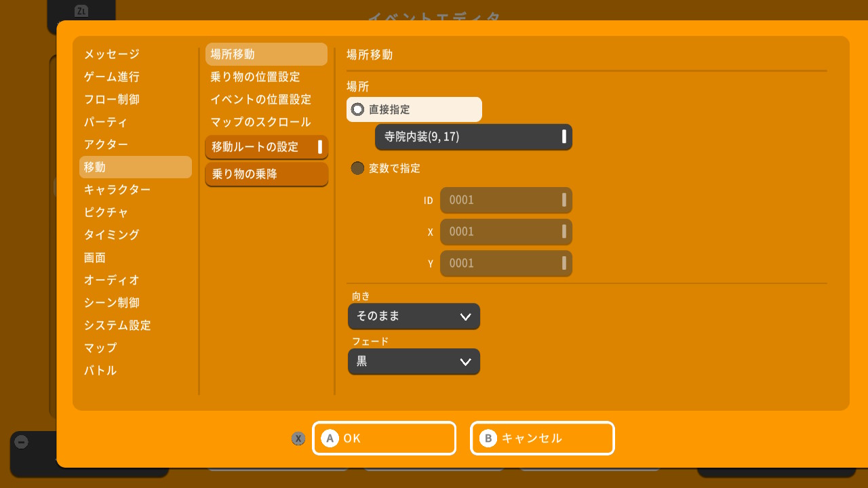The image size is (868, 488).
Task: Select 直接指定 radio option
Action: point(414,109)
